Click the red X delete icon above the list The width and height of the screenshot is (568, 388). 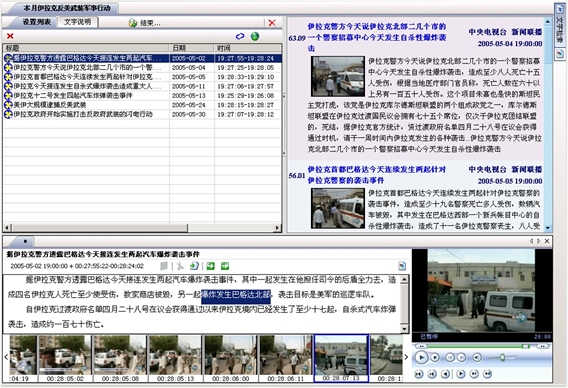coord(10,36)
